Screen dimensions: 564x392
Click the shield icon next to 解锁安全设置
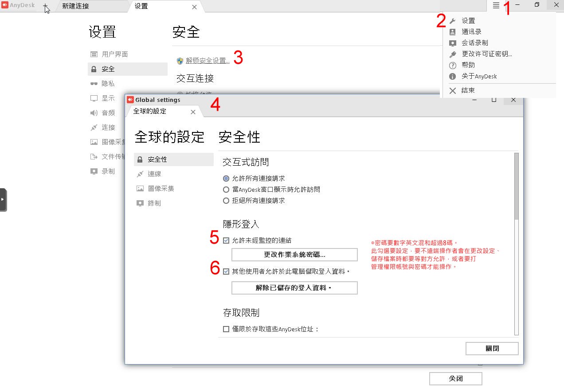(x=180, y=61)
